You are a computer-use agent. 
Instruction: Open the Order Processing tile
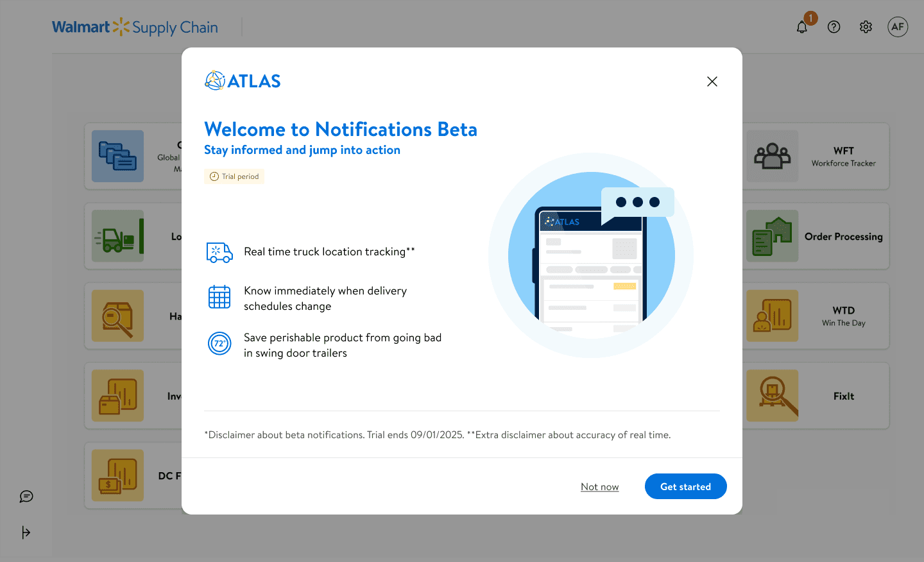816,236
